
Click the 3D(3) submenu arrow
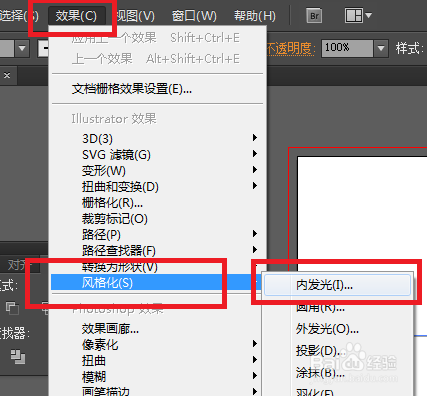[x=255, y=137]
